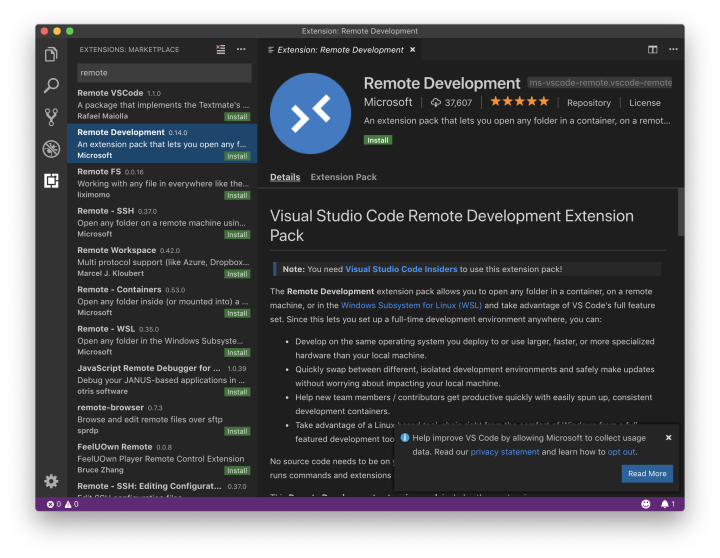Install the remote-browser extension
The height and width of the screenshot is (558, 720).
click(237, 431)
